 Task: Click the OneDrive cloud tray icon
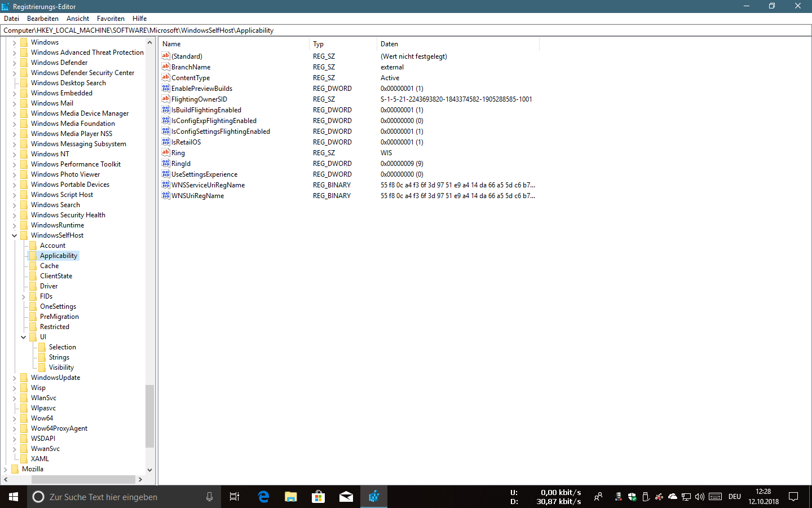[x=673, y=497]
